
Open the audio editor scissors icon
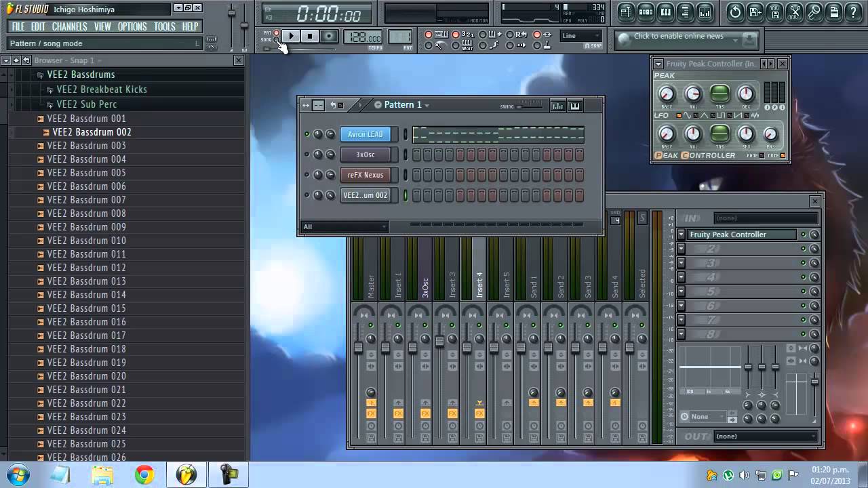pyautogui.click(x=795, y=12)
